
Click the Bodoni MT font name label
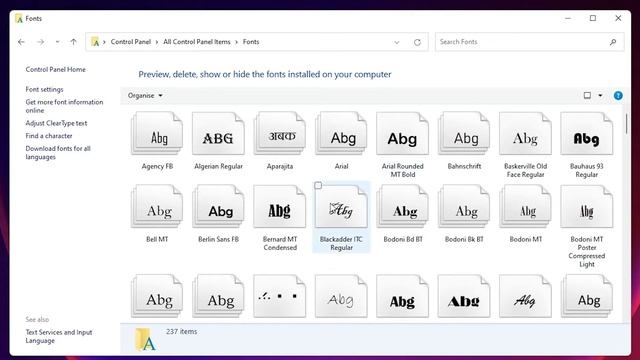[x=525, y=239]
